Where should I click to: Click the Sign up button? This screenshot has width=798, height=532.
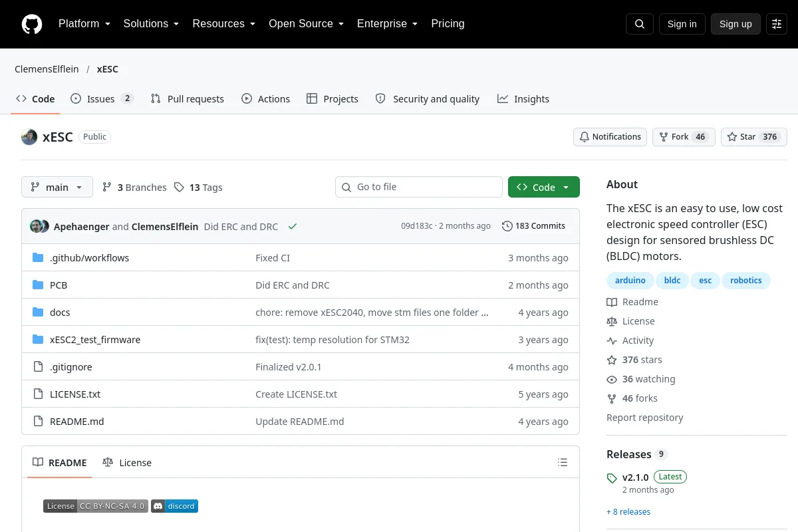[x=735, y=24]
